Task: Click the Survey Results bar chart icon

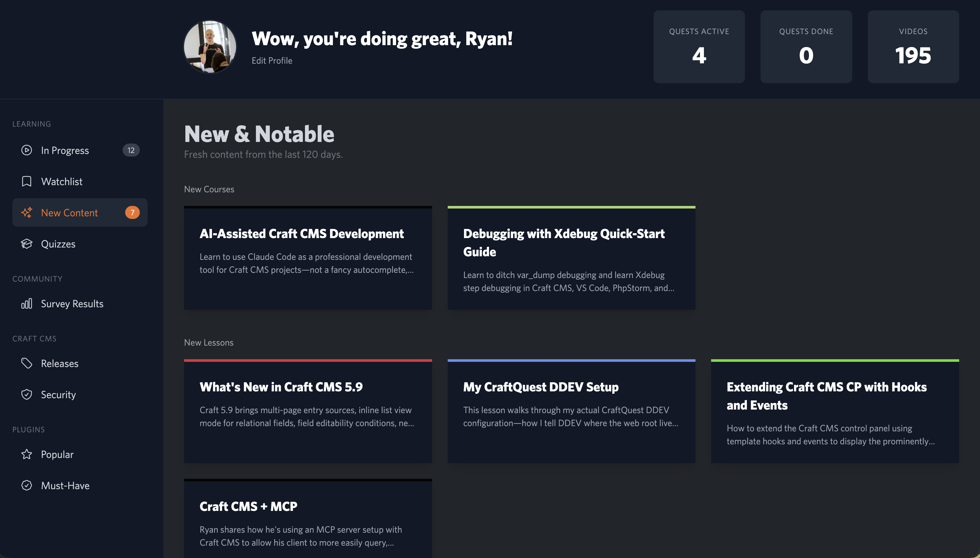Action: pyautogui.click(x=26, y=304)
